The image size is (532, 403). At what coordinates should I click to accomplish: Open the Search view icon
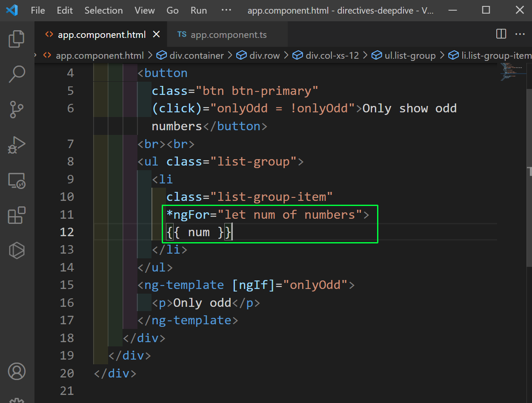[x=17, y=74]
